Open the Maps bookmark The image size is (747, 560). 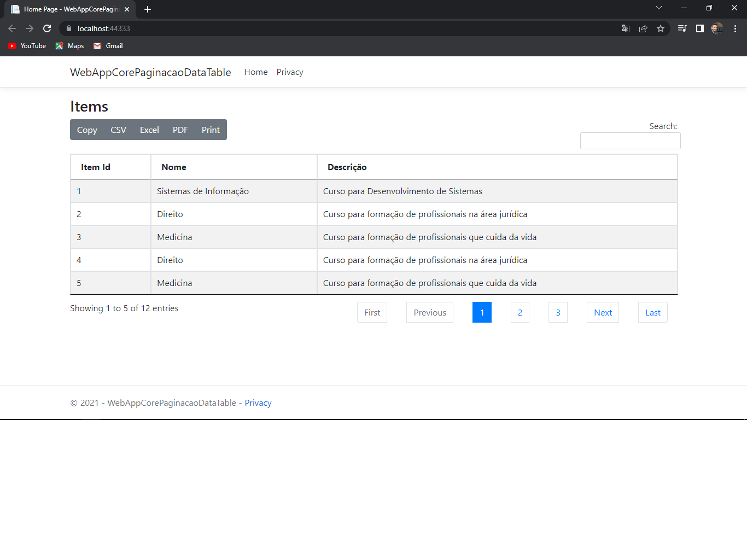click(69, 46)
